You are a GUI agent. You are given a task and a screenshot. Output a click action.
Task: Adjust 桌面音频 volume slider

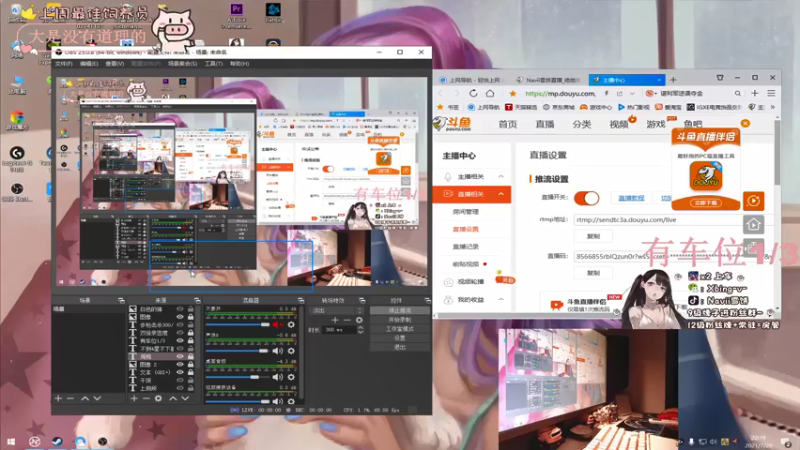[x=237, y=377]
